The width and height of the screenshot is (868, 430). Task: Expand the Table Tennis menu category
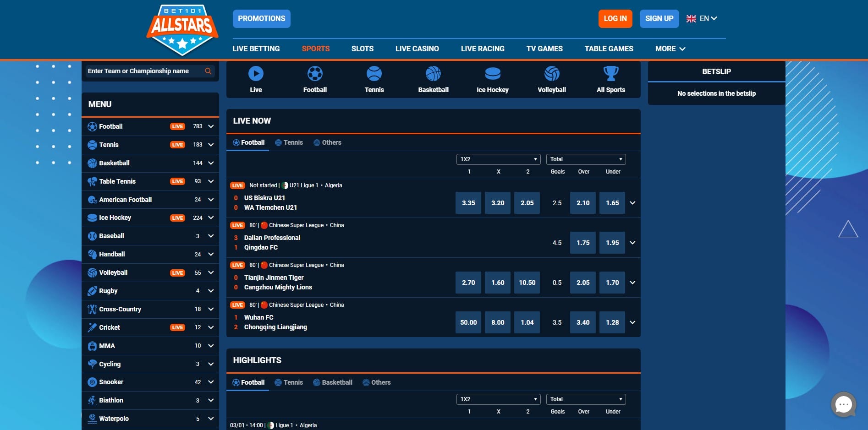[211, 181]
